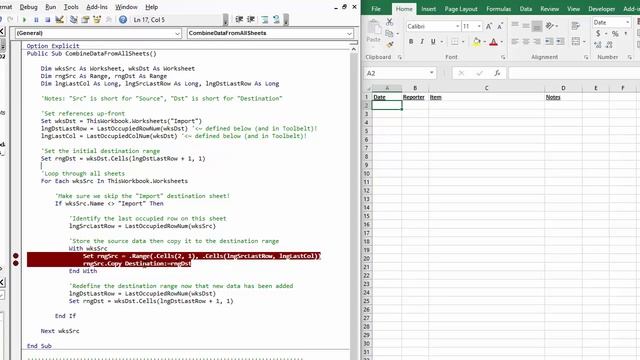The image size is (640, 360).
Task: Click the Insert Function fx icon
Action: [497, 73]
